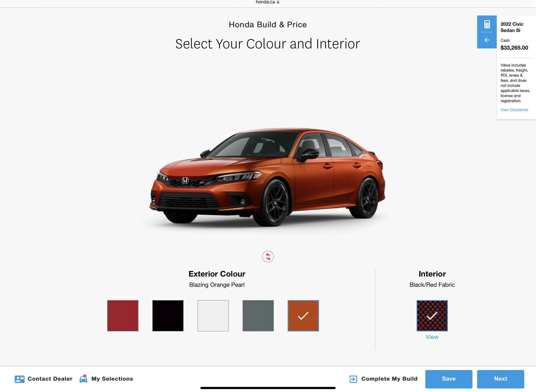Collapse price panel with left arrow
Image resolution: width=536 pixels, height=392 pixels.
click(x=487, y=40)
